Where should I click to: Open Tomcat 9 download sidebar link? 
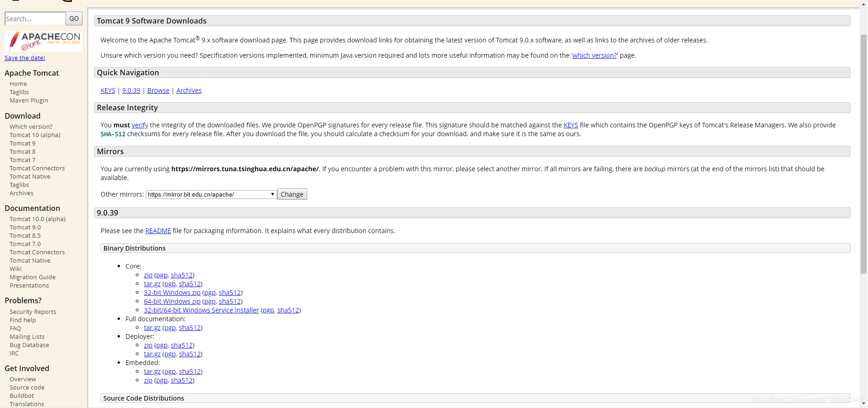(23, 144)
